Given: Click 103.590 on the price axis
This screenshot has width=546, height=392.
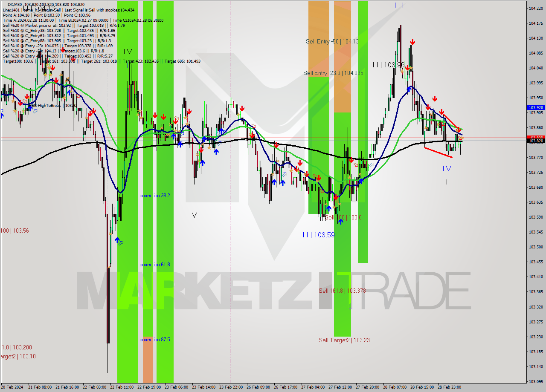Looking at the screenshot, I should point(536,217).
